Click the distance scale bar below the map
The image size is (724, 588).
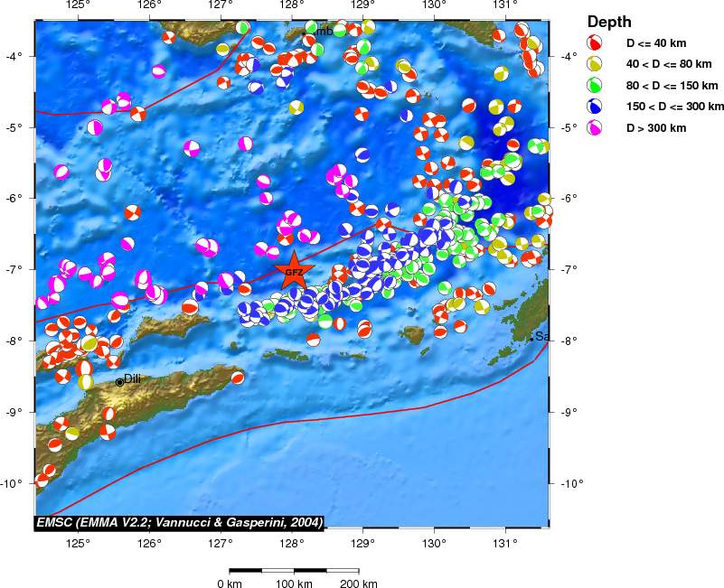point(294,571)
